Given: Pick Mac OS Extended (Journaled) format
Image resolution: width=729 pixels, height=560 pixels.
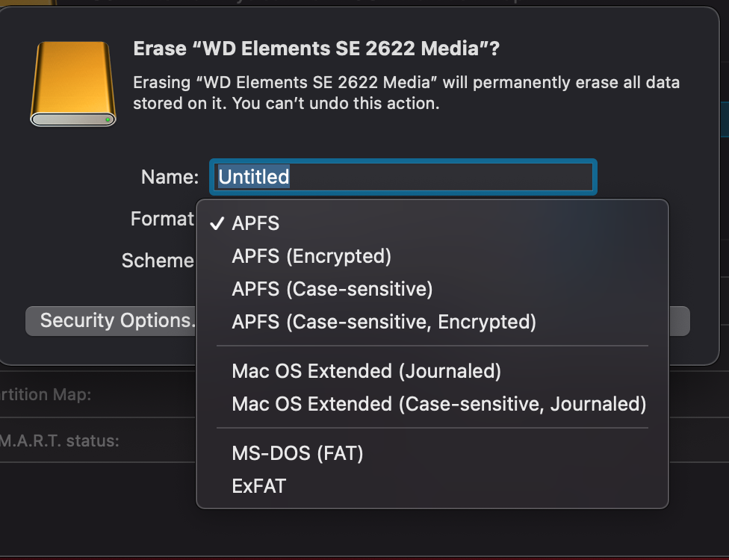Looking at the screenshot, I should [432, 371].
